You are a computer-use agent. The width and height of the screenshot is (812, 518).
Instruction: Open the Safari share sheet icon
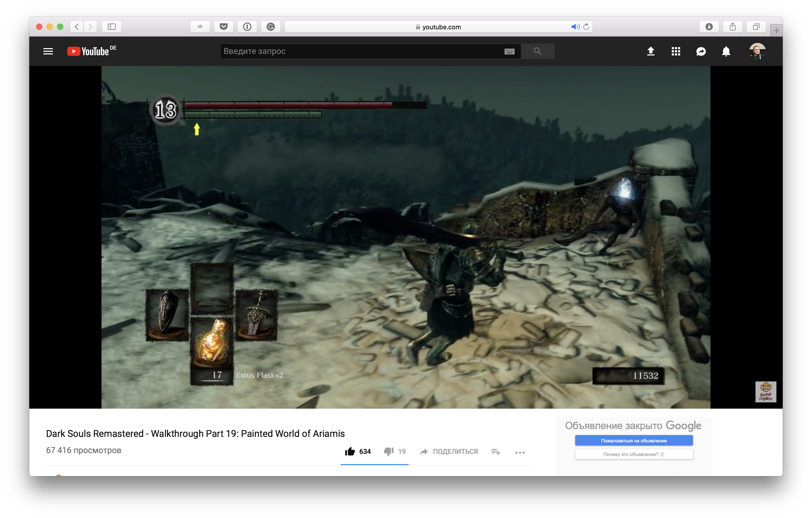732,27
